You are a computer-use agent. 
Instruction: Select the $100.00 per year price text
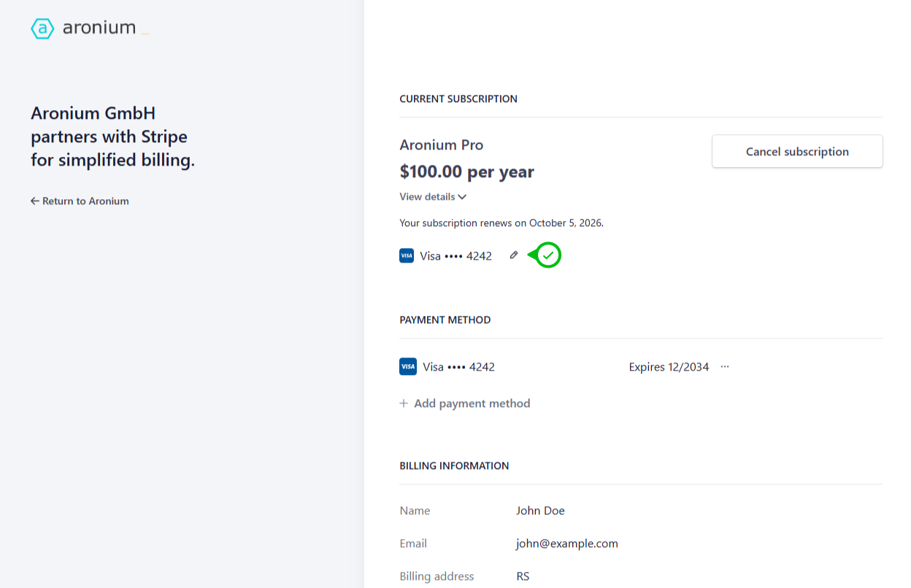pyautogui.click(x=466, y=172)
